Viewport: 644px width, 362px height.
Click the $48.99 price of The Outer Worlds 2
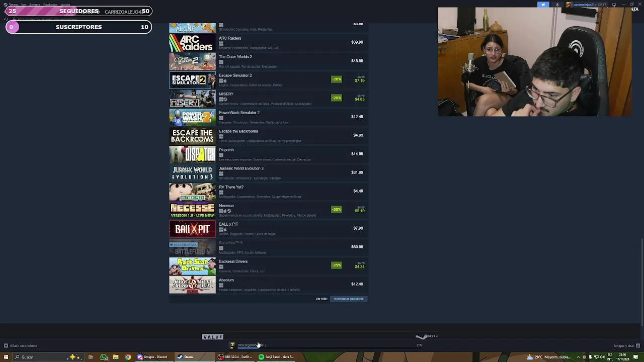click(357, 61)
